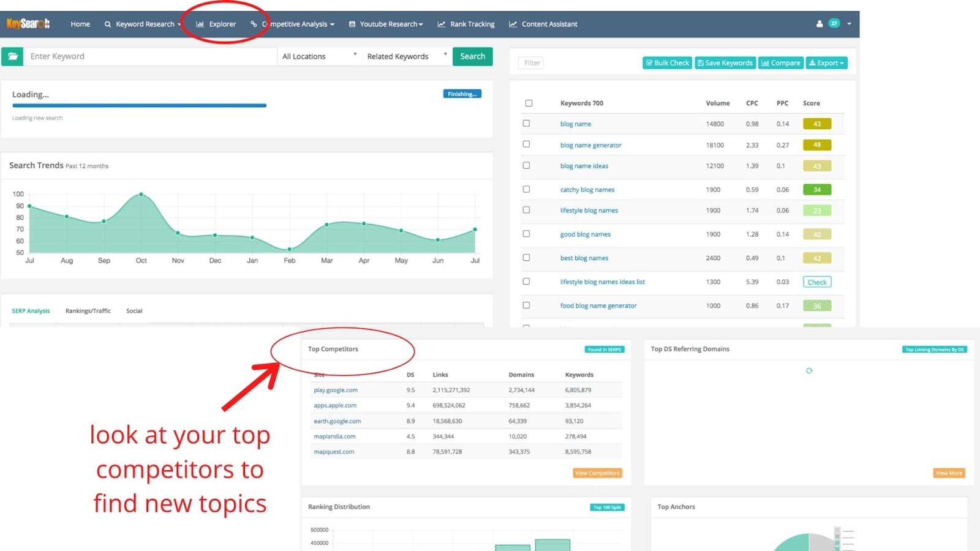Expand the Youtube Research menu
The height and width of the screenshot is (551, 980).
tap(386, 24)
